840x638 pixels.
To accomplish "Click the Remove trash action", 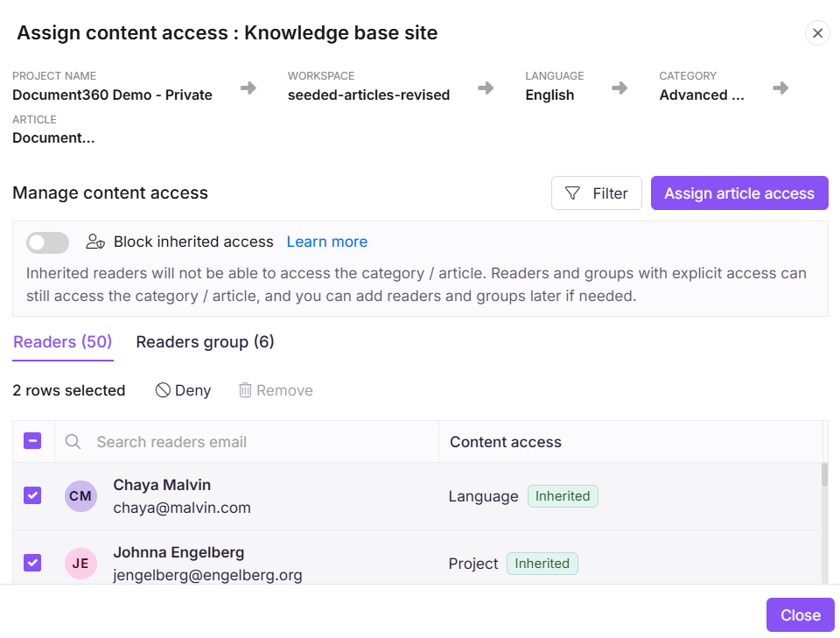I will (276, 390).
